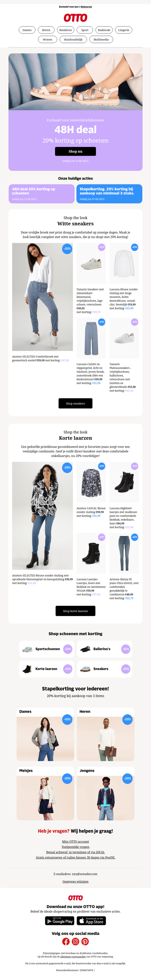Open the Dames menu pill

[x=27, y=30]
